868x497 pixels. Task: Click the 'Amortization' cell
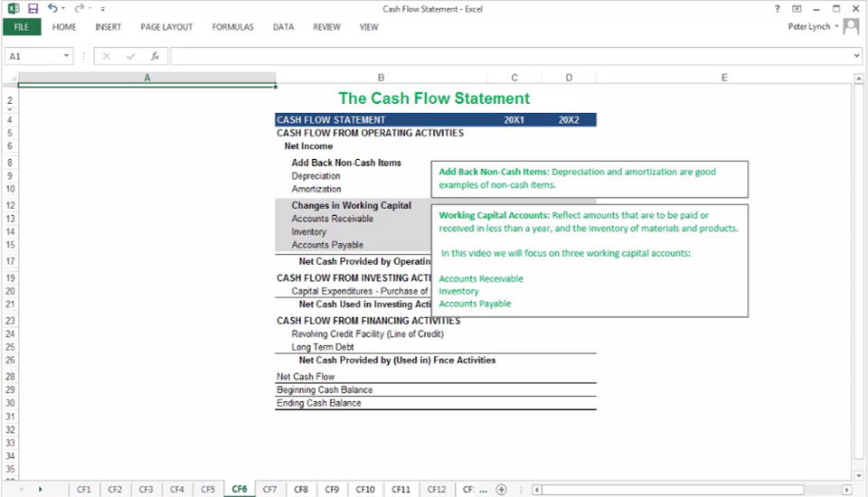coord(316,189)
